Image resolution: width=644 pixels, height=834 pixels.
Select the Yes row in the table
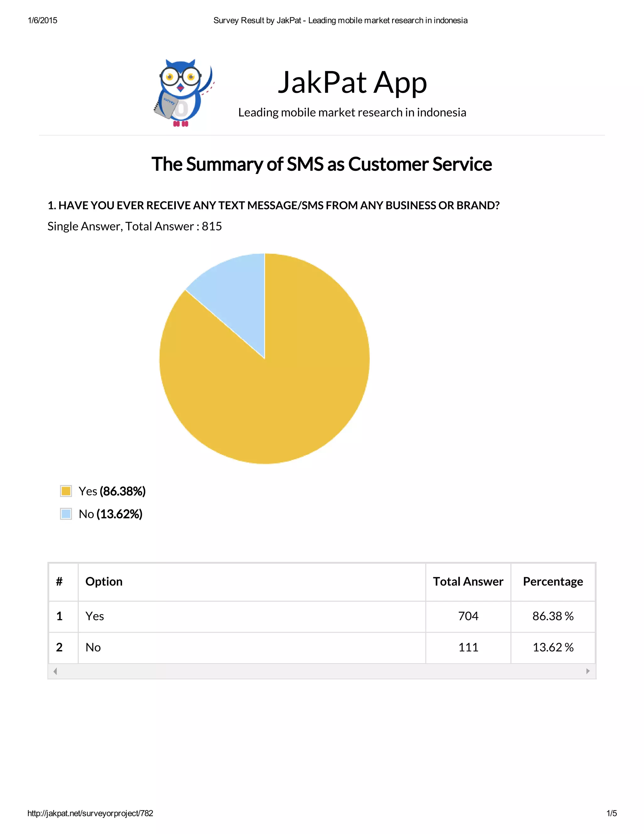[x=322, y=617]
